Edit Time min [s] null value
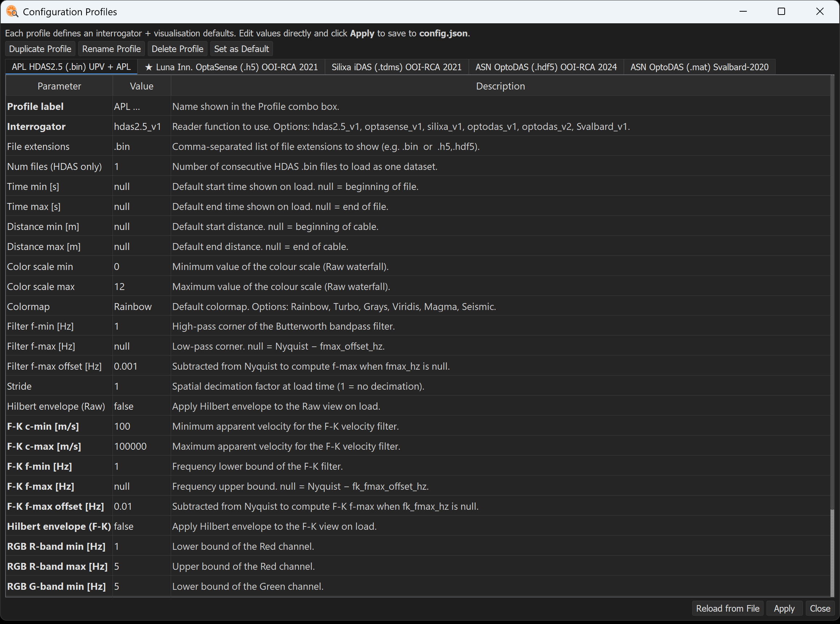 click(x=142, y=187)
